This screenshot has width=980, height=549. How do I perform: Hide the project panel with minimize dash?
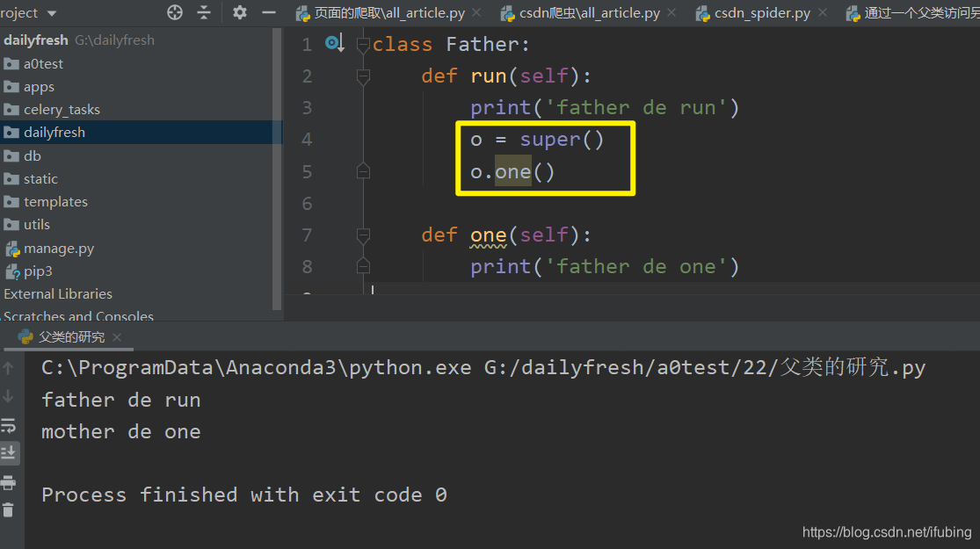[x=269, y=12]
